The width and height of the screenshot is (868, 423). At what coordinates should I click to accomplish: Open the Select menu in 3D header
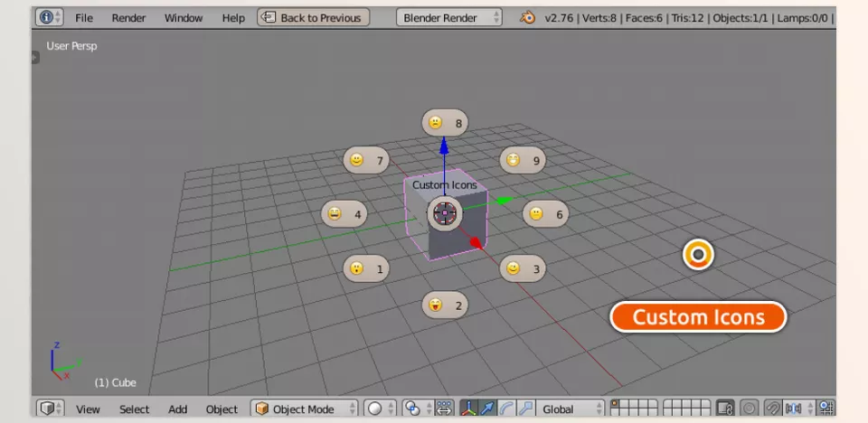click(134, 409)
